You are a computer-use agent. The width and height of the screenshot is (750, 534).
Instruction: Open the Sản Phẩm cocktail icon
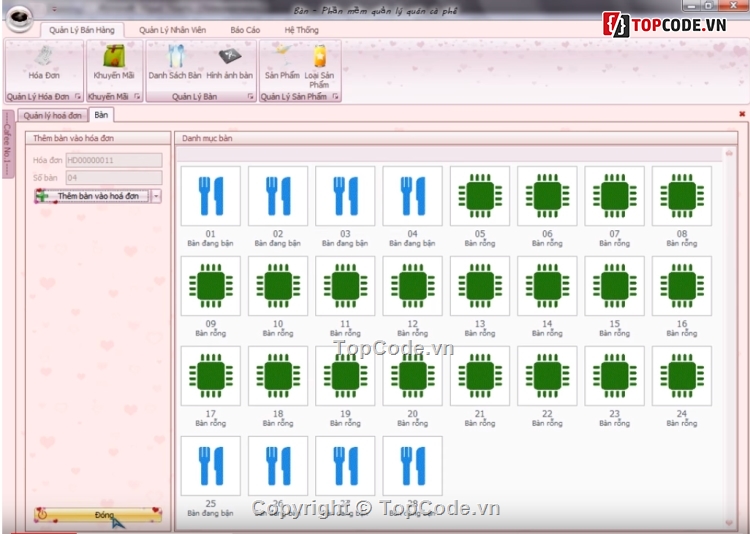pos(282,60)
